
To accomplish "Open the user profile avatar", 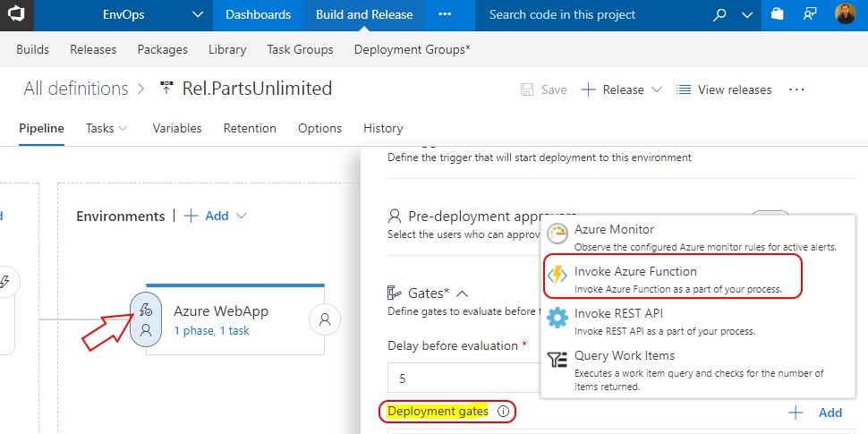I will pyautogui.click(x=846, y=13).
